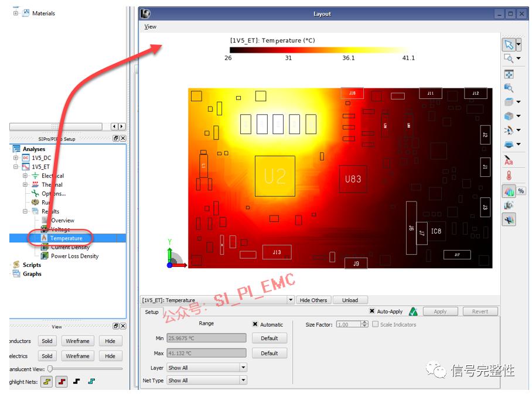
Task: Toggle the Automatic range checkbox
Action: (x=255, y=324)
